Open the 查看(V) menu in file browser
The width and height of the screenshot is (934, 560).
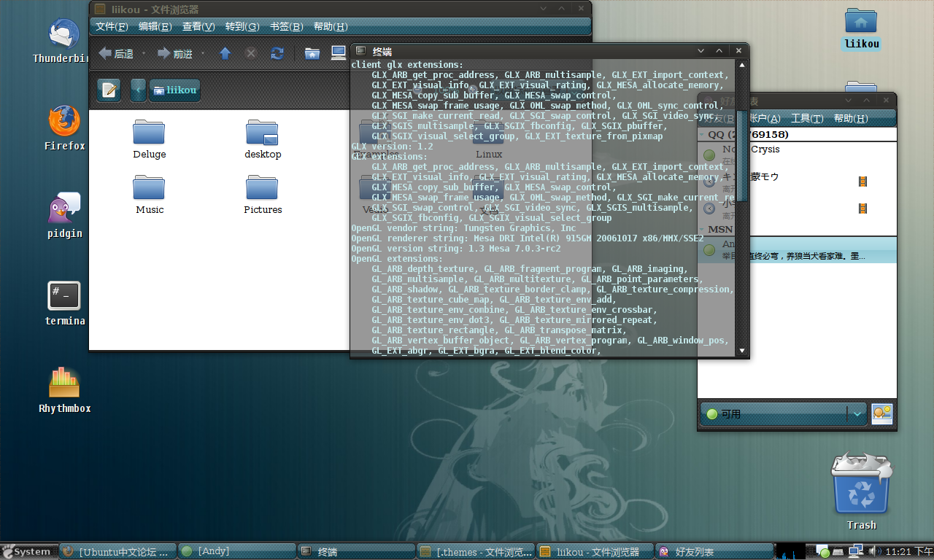pos(198,26)
